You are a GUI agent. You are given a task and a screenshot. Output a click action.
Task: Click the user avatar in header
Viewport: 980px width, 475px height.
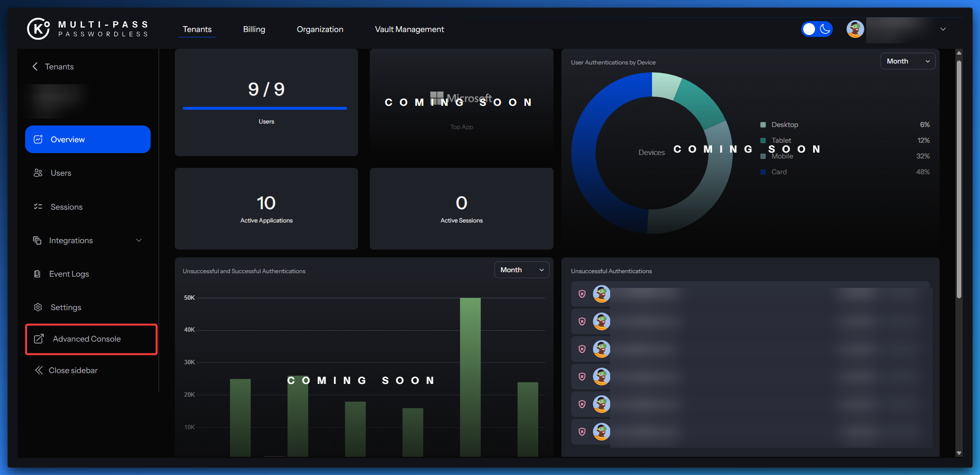[855, 29]
